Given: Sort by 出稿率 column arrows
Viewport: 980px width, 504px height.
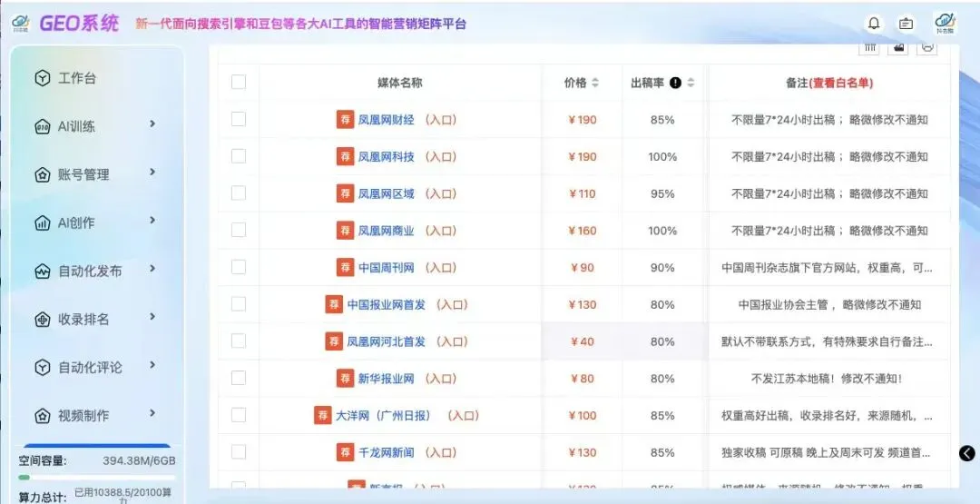Looking at the screenshot, I should (691, 83).
